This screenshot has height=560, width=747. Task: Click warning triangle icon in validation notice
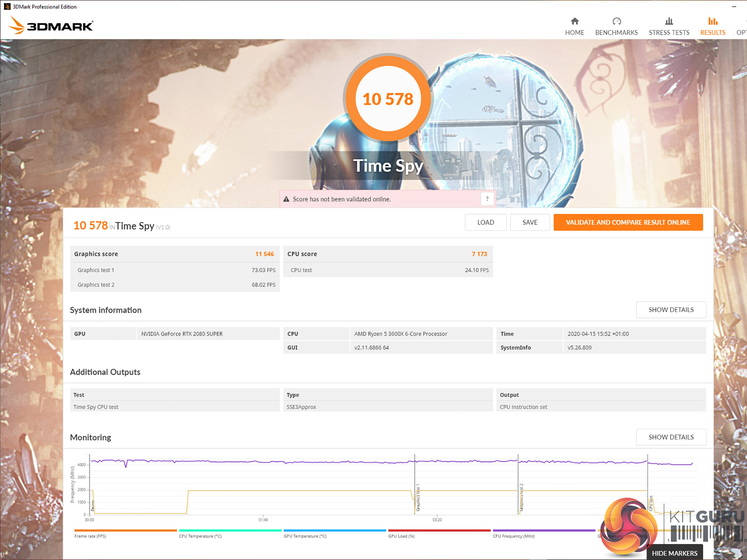click(286, 199)
